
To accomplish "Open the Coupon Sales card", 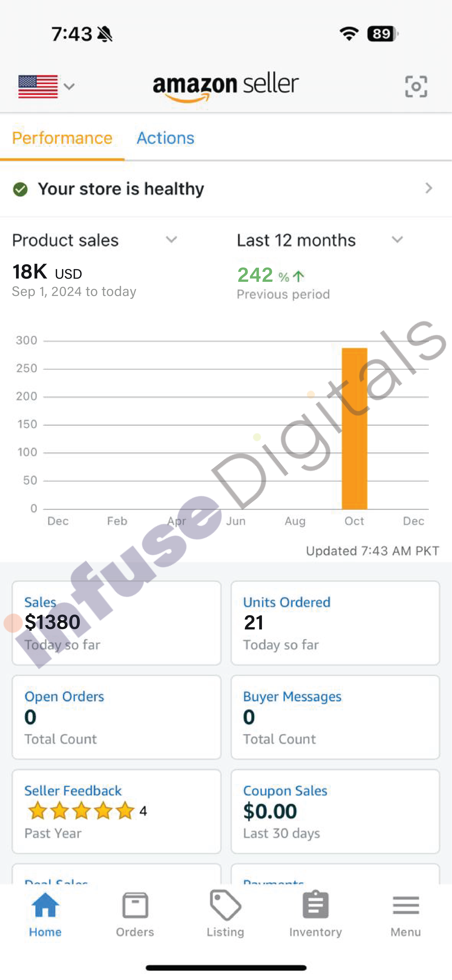I will pyautogui.click(x=335, y=812).
